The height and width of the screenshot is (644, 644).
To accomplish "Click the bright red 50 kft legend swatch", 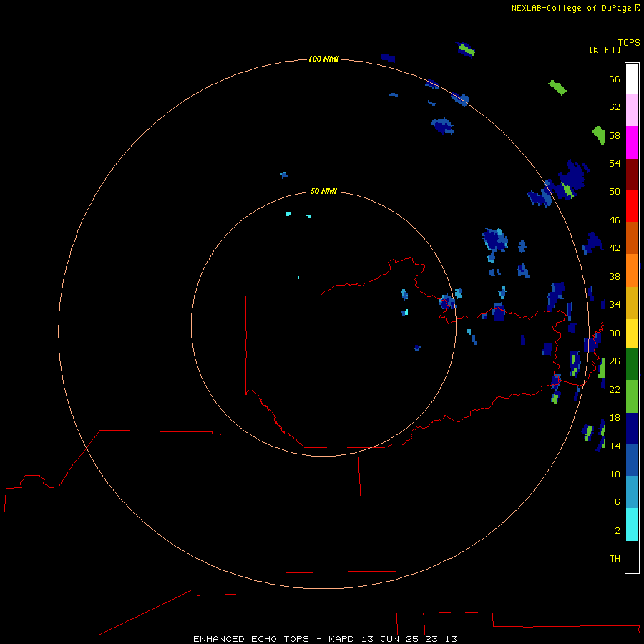I will click(x=632, y=206).
